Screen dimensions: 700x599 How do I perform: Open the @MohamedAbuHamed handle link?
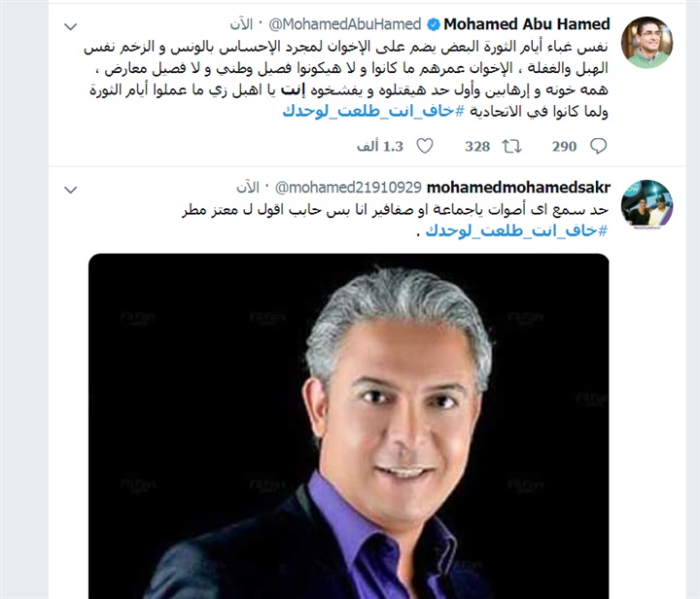(344, 24)
